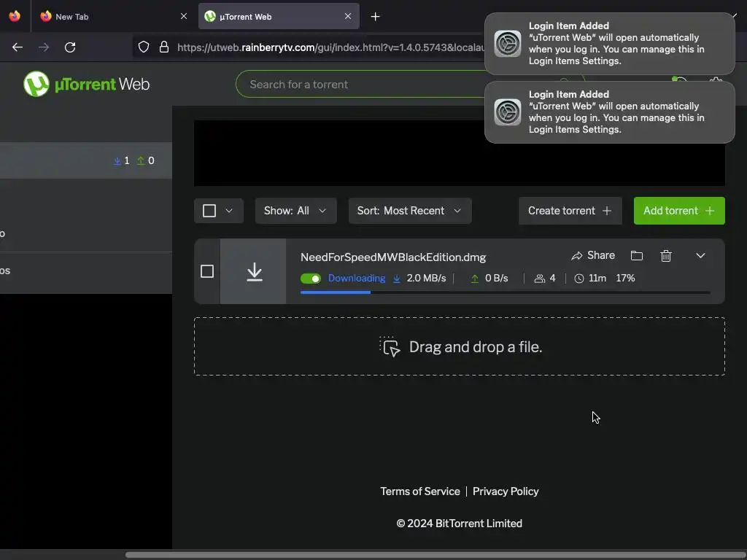This screenshot has height=560, width=747.
Task: Click the sidebar download count indicator
Action: (122, 161)
